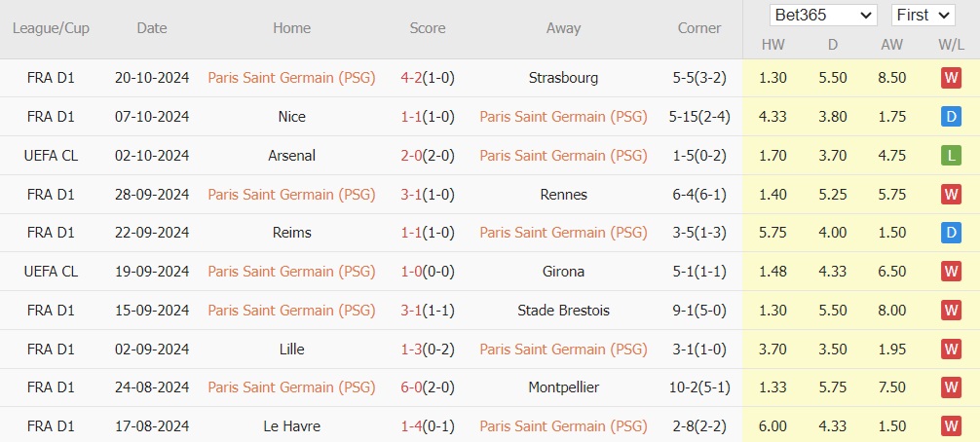The image size is (980, 442).
Task: Click the W/L column header
Action: pyautogui.click(x=951, y=45)
